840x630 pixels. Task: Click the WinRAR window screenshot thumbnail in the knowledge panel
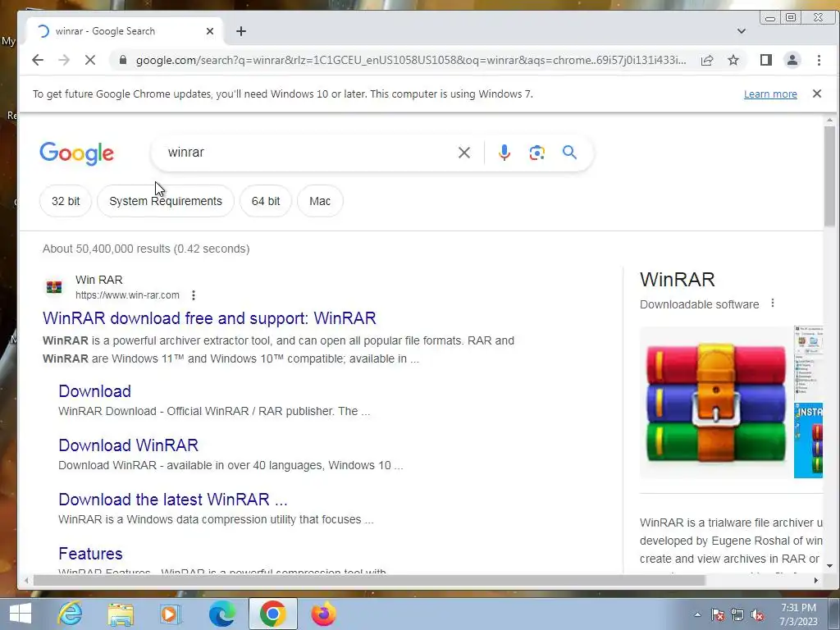click(808, 363)
